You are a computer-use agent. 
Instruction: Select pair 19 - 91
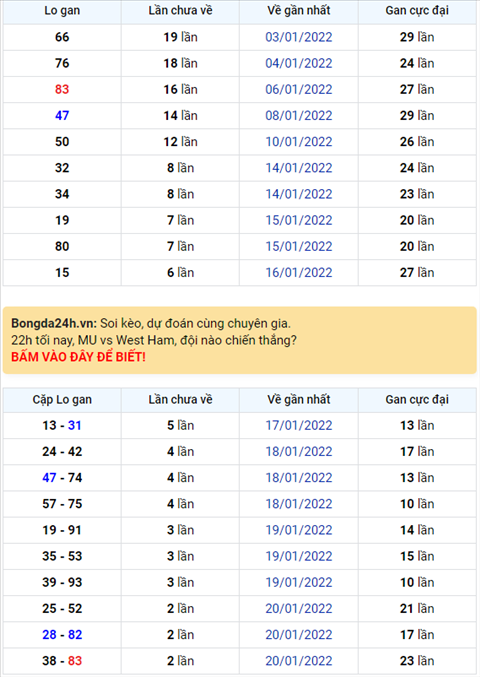point(62,530)
